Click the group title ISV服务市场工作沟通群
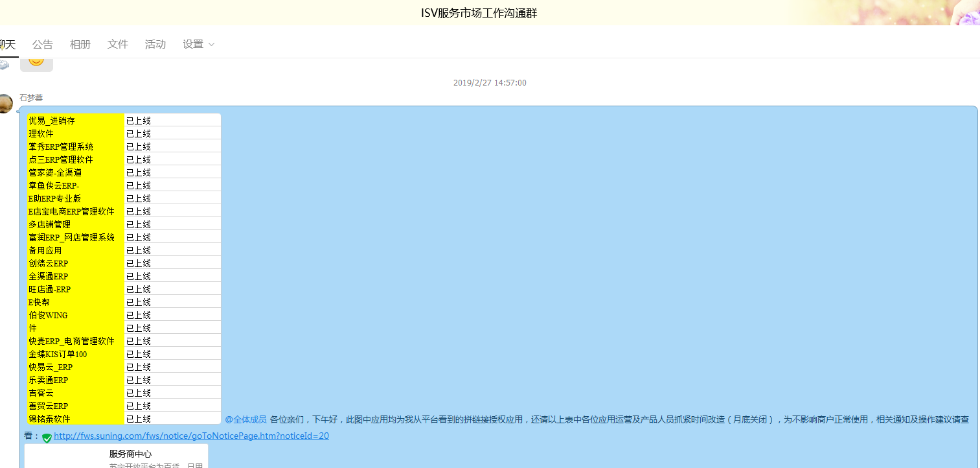This screenshot has width=980, height=468. tap(479, 13)
